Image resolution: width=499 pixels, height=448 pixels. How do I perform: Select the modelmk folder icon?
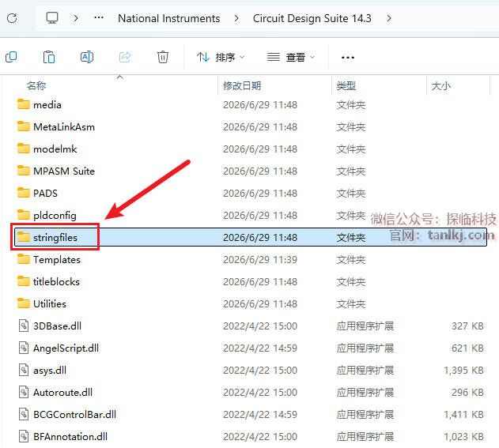tap(23, 149)
